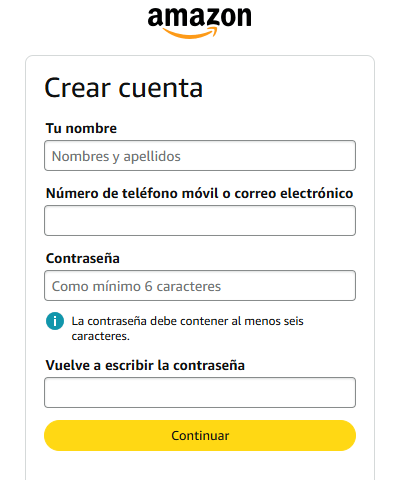Click the words correo electrónico in the label
The height and width of the screenshot is (480, 396).
coord(294,194)
